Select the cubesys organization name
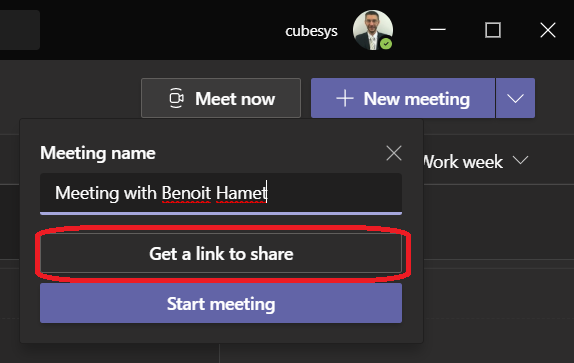The height and width of the screenshot is (363, 574). click(312, 31)
